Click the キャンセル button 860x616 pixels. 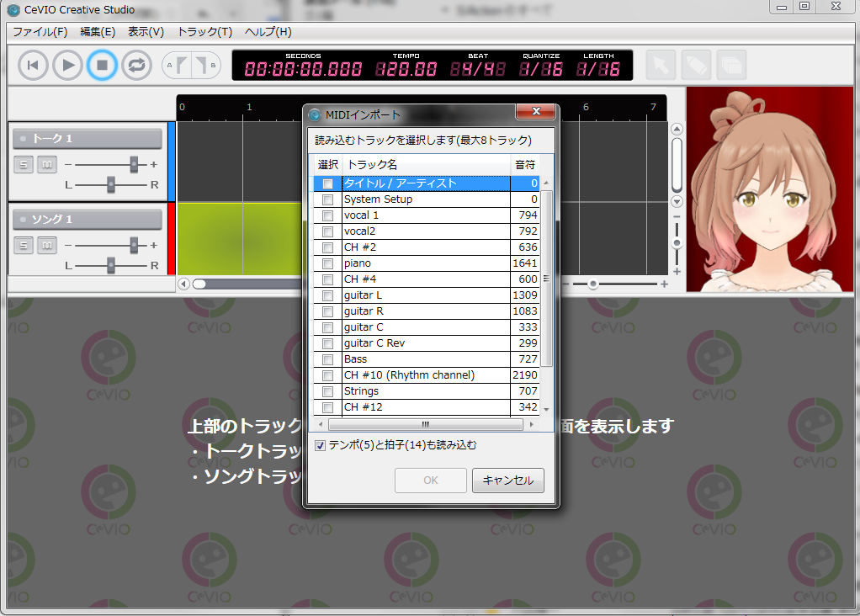[x=508, y=480]
